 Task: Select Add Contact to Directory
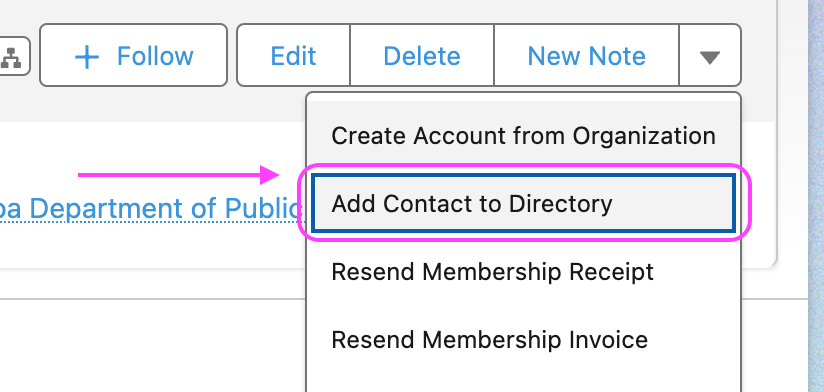tap(523, 203)
